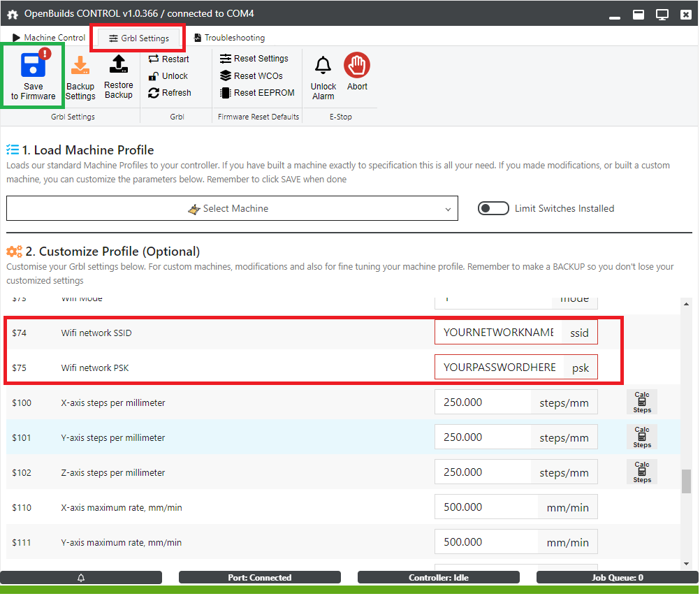Click the Restore Backup icon
Viewport: 700px width, 596px height.
click(118, 65)
